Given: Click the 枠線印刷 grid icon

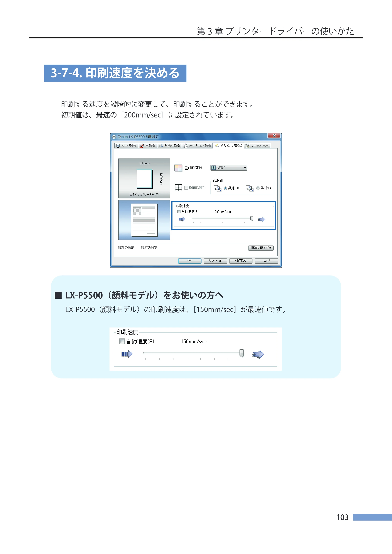Looking at the screenshot, I should click(178, 188).
